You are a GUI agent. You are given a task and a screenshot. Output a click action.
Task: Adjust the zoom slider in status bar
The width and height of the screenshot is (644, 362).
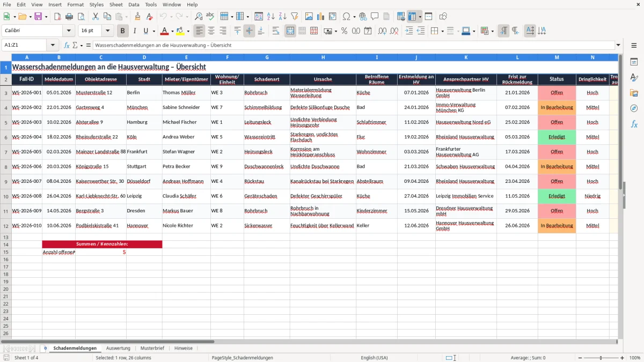pos(601,358)
